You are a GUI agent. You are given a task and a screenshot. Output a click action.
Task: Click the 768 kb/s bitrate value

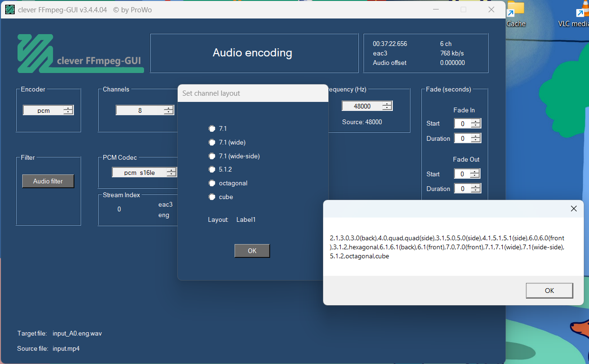click(452, 53)
